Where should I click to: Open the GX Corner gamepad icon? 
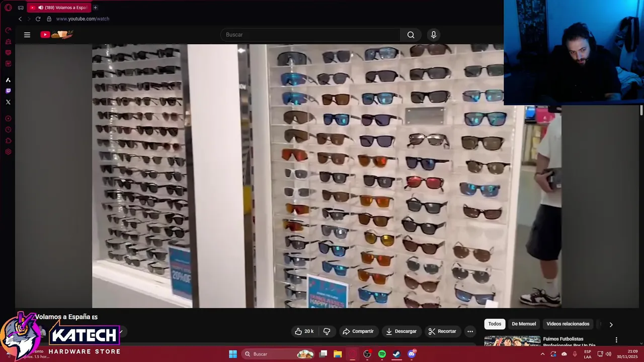[x=21, y=8]
